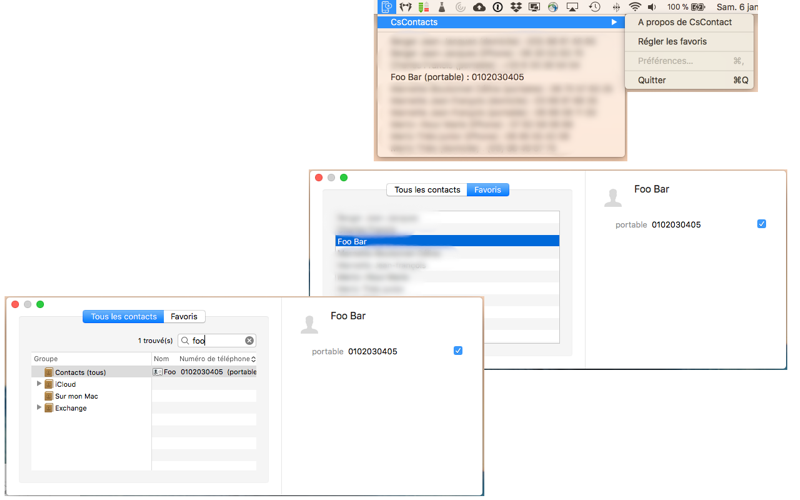Select the iCloud group row
This screenshot has width=800, height=500.
pyautogui.click(x=91, y=384)
